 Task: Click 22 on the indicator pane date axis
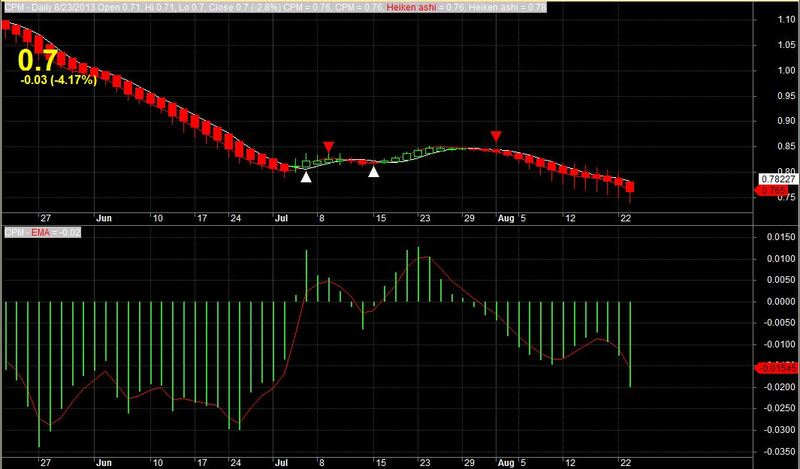(x=626, y=462)
